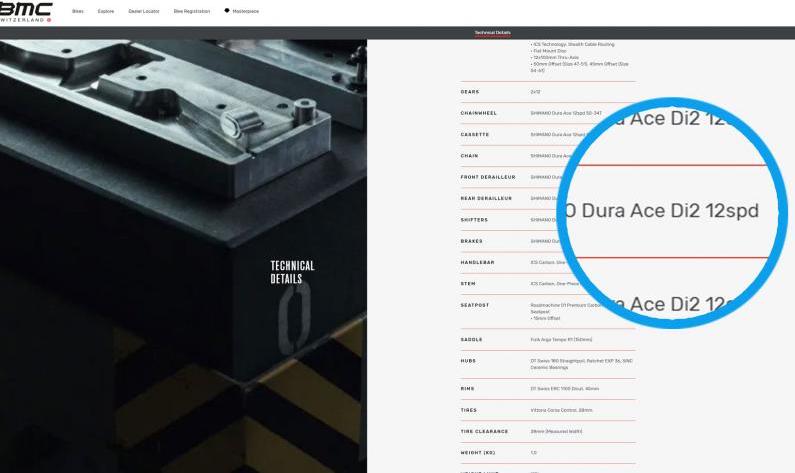Viewport: 795px width, 473px height.
Task: Click the RIMS spec label
Action: [x=467, y=388]
